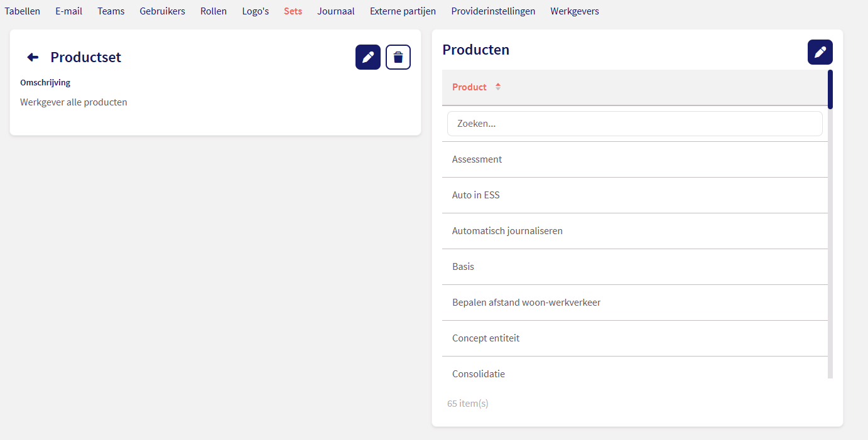This screenshot has width=868, height=440.
Task: Select the Automatisch journaliseren row
Action: point(507,231)
